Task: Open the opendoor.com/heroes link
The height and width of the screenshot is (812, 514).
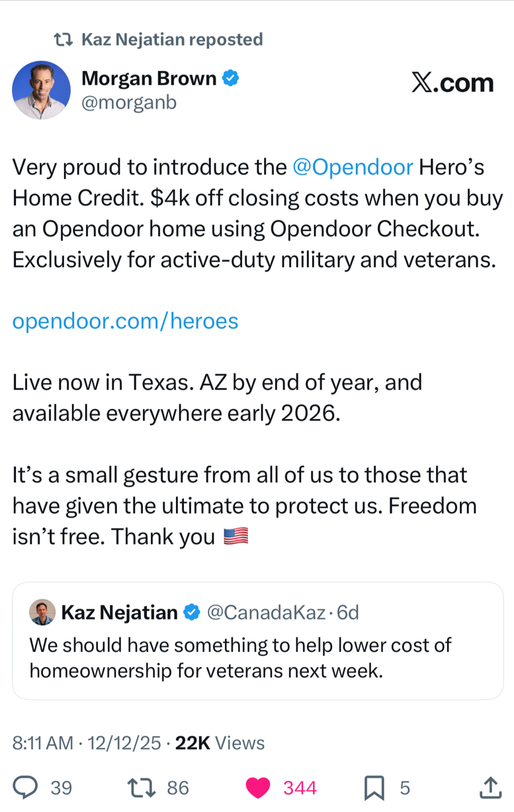Action: point(126,321)
